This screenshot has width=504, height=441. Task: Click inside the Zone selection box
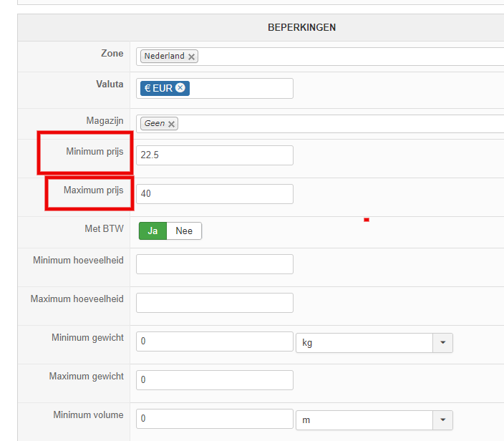coord(344,57)
